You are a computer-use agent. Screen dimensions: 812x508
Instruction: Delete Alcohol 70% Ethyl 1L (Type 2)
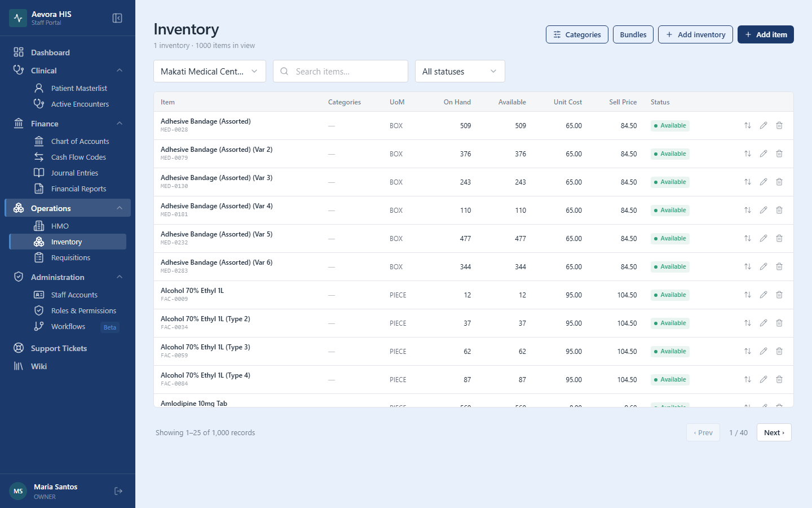779,323
